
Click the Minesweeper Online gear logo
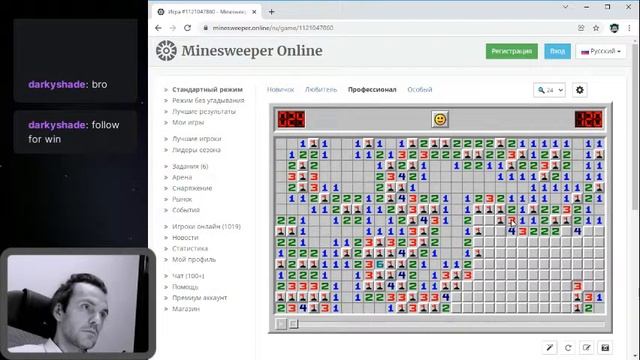pyautogui.click(x=166, y=51)
